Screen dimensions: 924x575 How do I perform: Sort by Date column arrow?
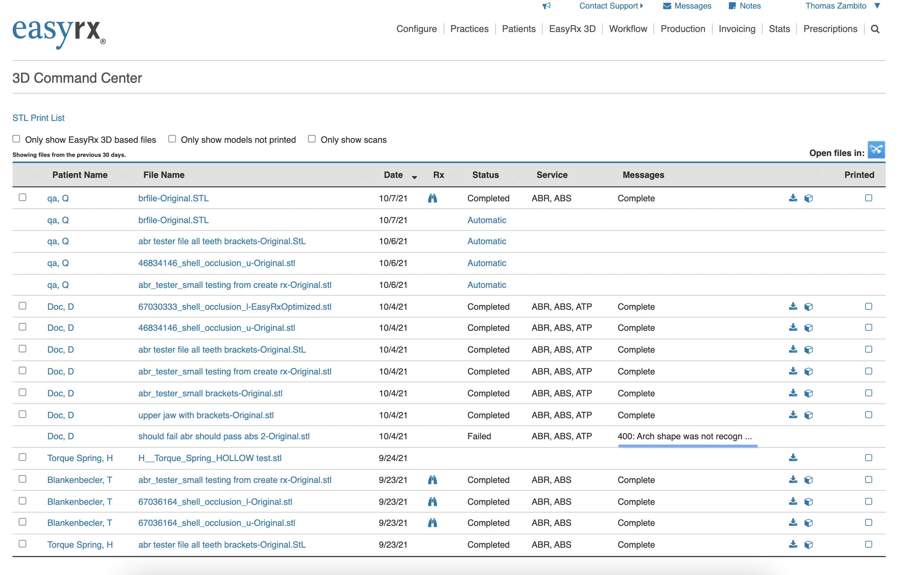pyautogui.click(x=414, y=177)
